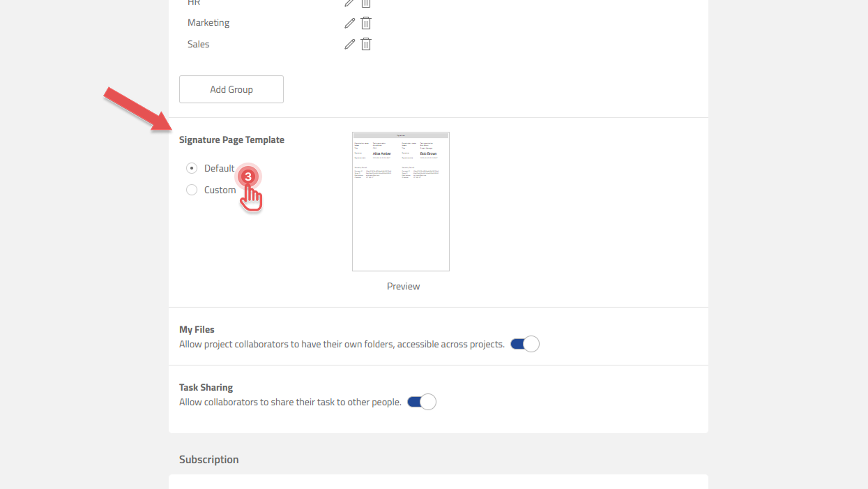Image resolution: width=868 pixels, height=489 pixels.
Task: Select the Marketing group name
Action: [208, 22]
